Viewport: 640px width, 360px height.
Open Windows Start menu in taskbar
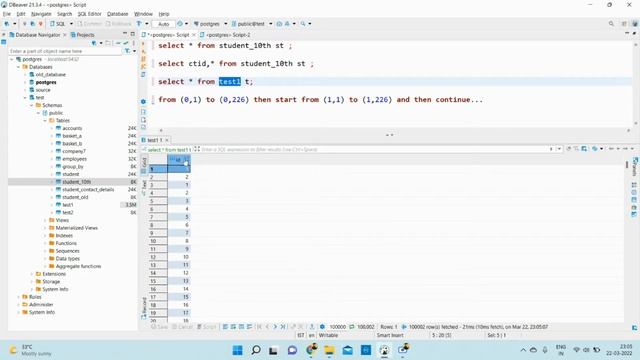[237, 350]
